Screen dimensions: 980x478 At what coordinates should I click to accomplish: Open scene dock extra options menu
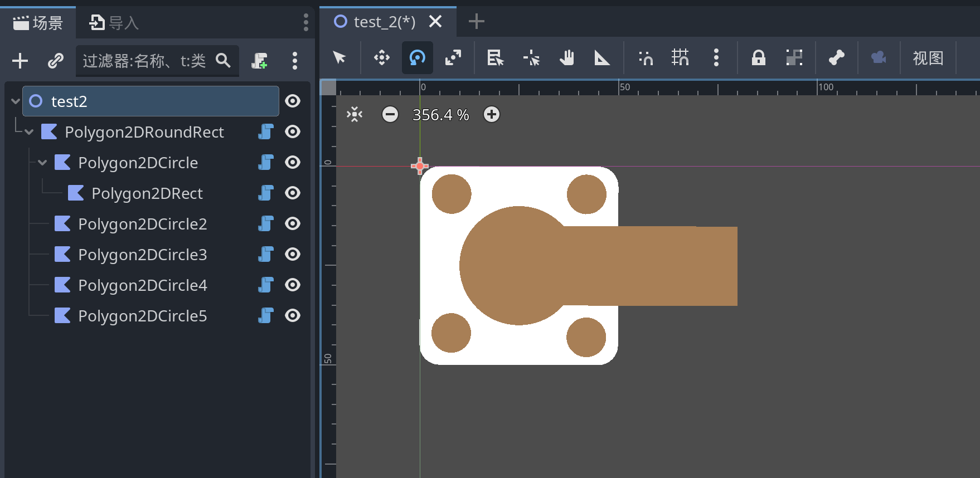click(295, 61)
